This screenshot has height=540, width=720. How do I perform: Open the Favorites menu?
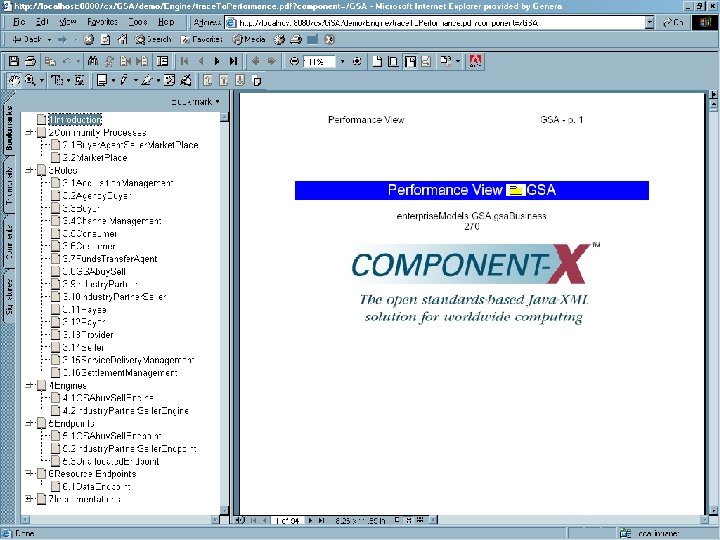[102, 22]
